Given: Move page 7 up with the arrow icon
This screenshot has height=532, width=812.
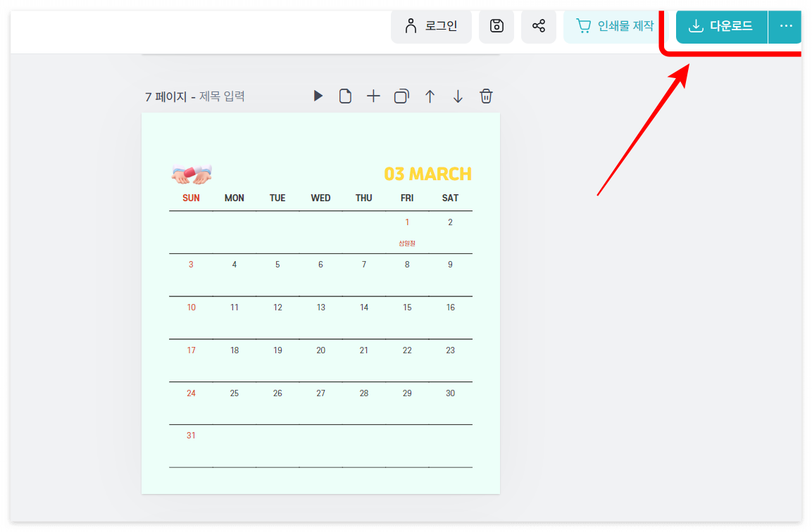Looking at the screenshot, I should 430,96.
